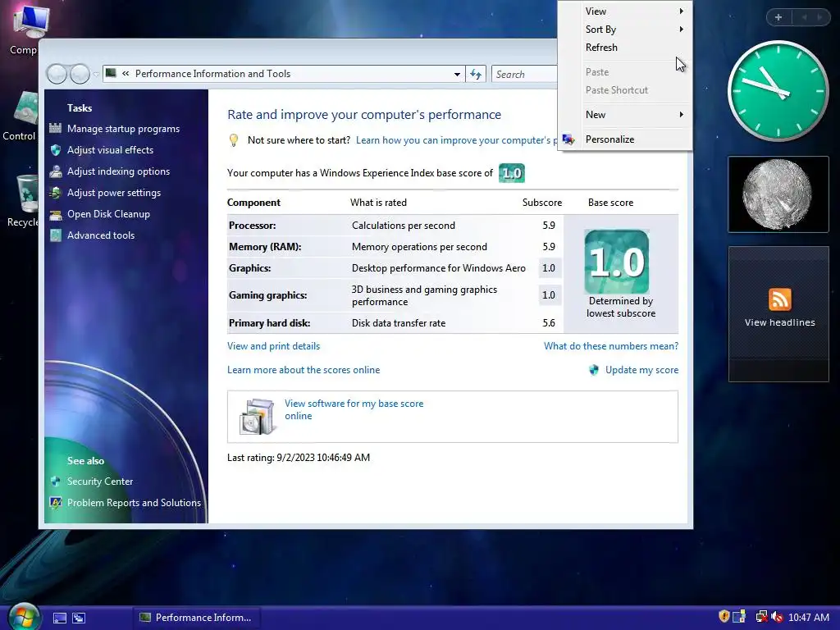
Task: Expand the New submenu arrow
Action: (x=682, y=115)
